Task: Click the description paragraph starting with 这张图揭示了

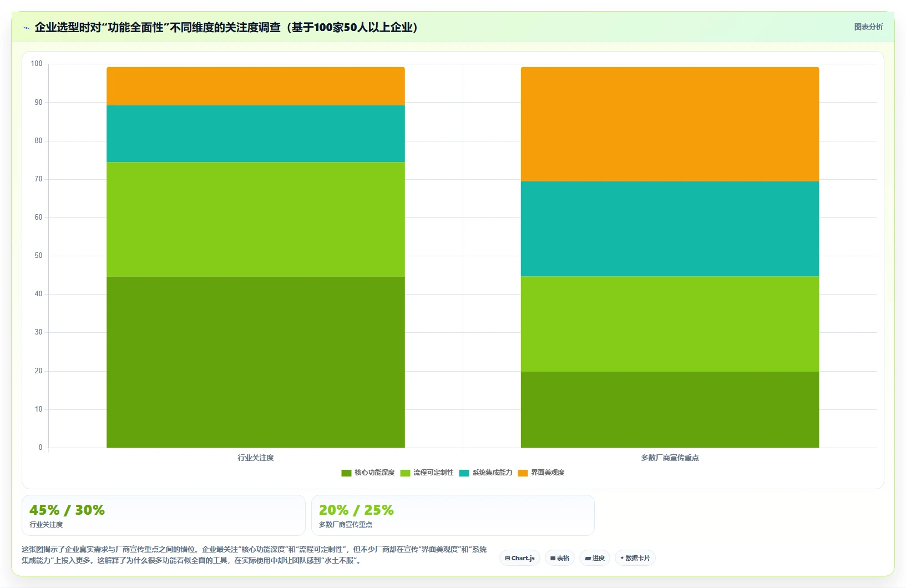Action: point(254,555)
